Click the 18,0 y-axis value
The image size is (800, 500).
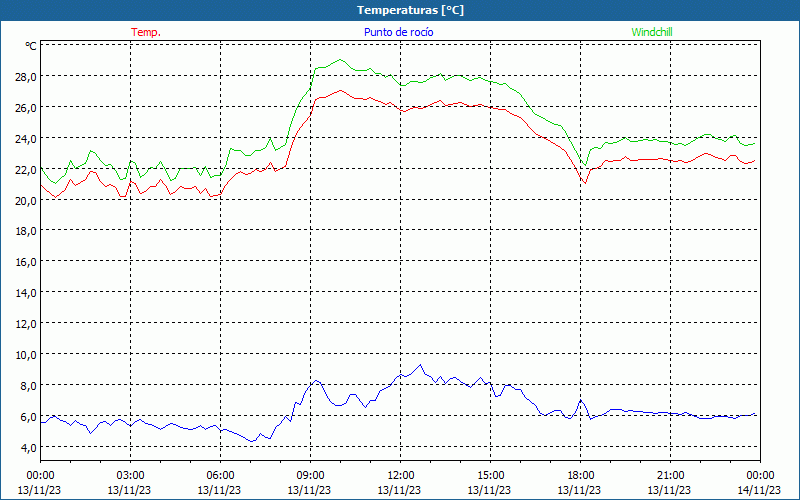coord(28,231)
